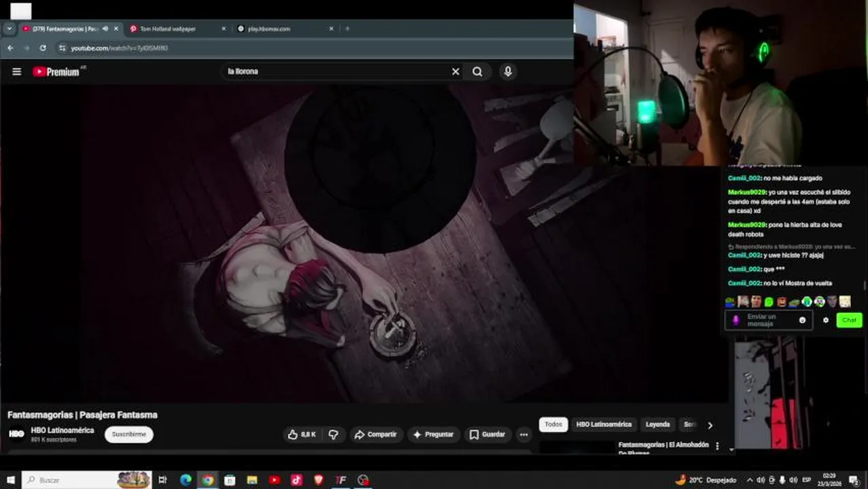This screenshot has width=868, height=489.
Task: Open the taskbar clock and date
Action: coord(829,479)
